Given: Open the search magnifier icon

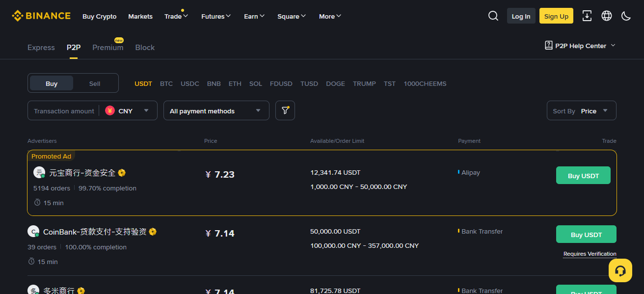Looking at the screenshot, I should coord(493,16).
